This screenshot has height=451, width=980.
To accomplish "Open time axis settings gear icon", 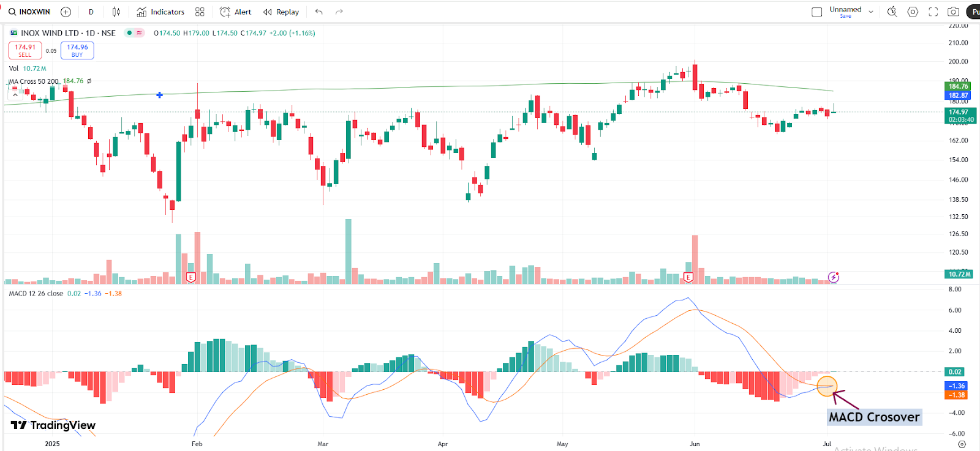I will (x=962, y=444).
